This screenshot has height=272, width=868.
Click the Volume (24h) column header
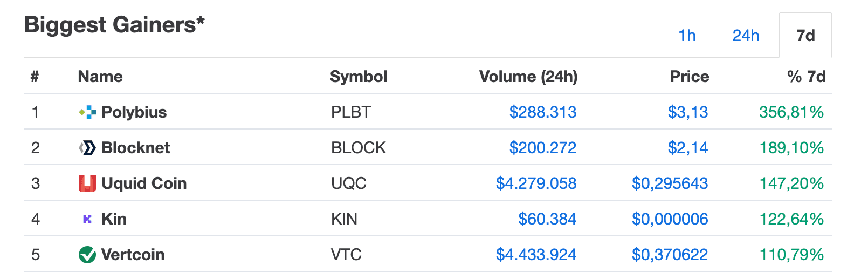tap(528, 77)
